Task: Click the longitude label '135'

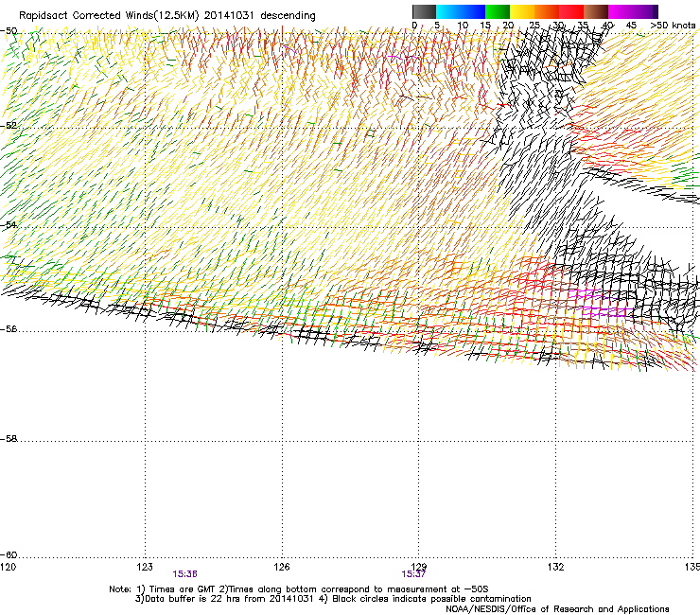Action: [x=692, y=567]
